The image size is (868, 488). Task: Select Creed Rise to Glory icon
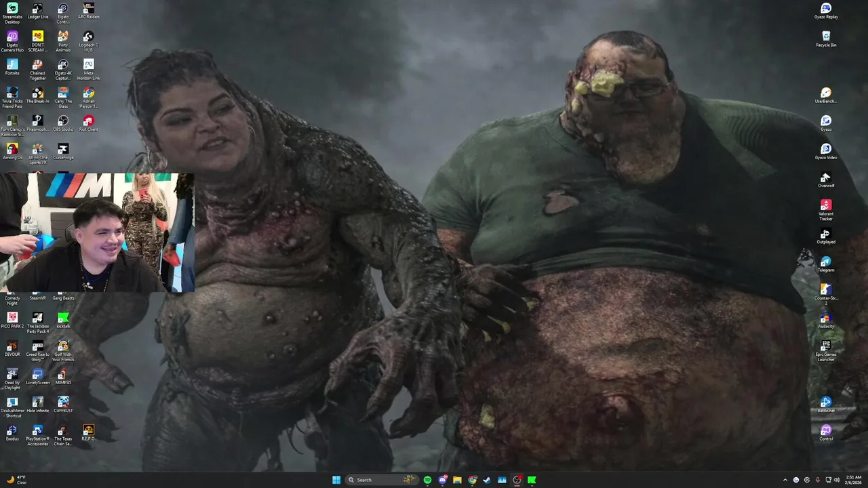(38, 352)
